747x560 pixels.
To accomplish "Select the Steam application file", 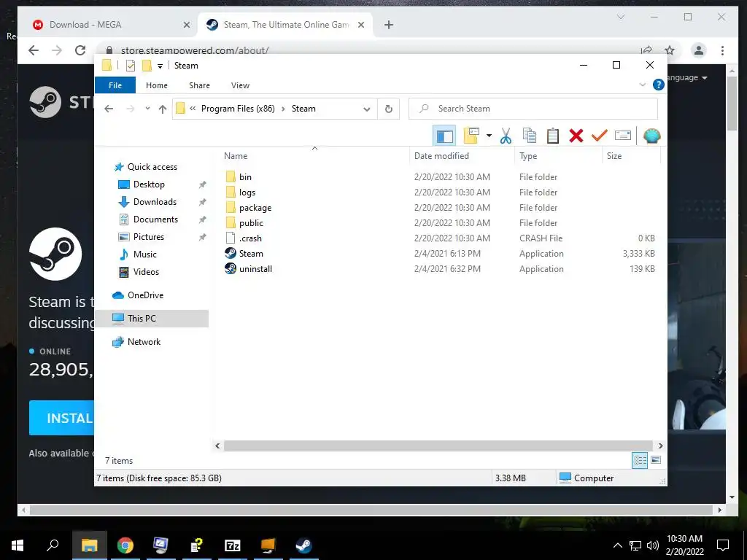I will [x=251, y=253].
